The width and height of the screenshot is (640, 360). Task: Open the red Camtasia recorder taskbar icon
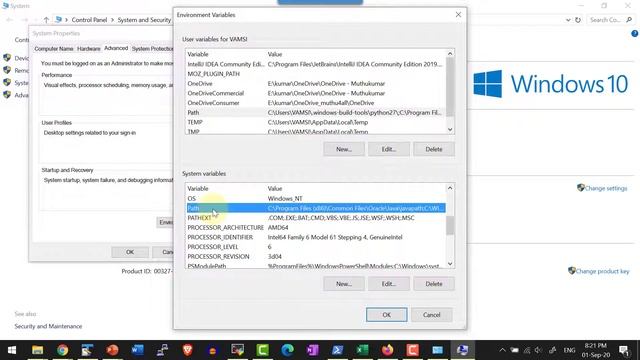(412, 350)
